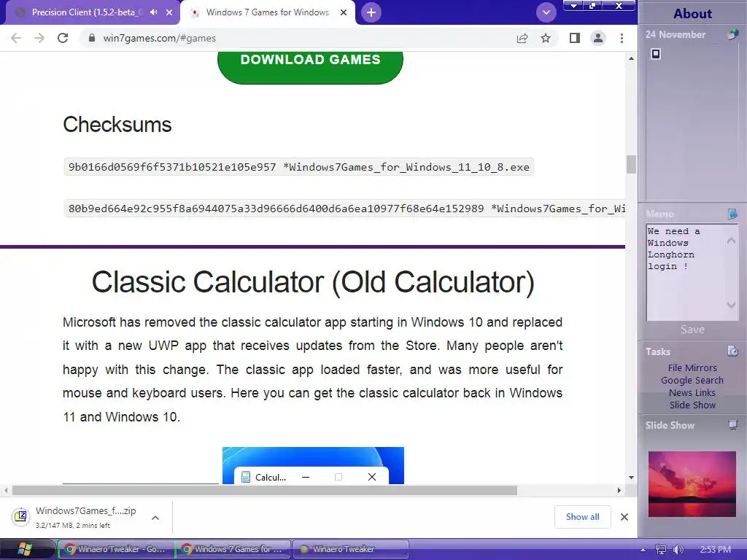
Task: Open the downloaded Windows7Games zip item
Action: click(86, 517)
